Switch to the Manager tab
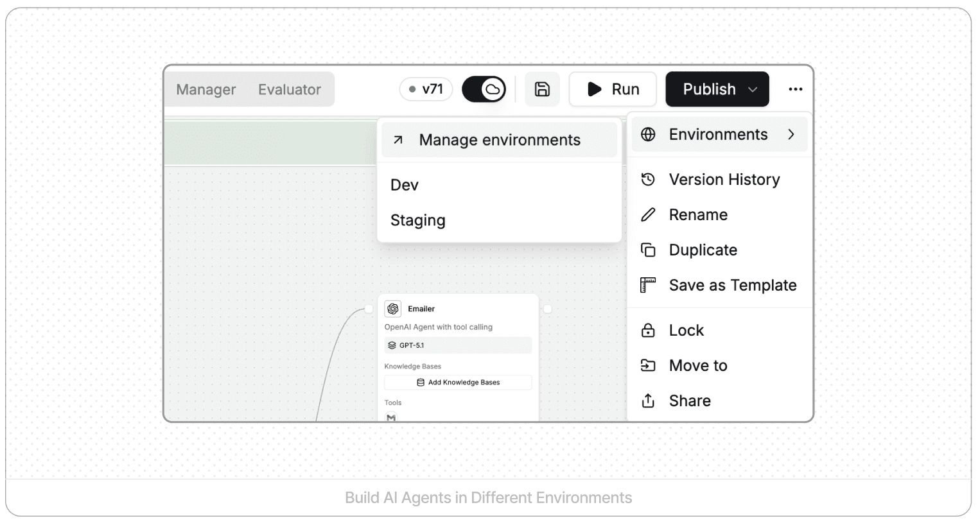 coord(206,90)
